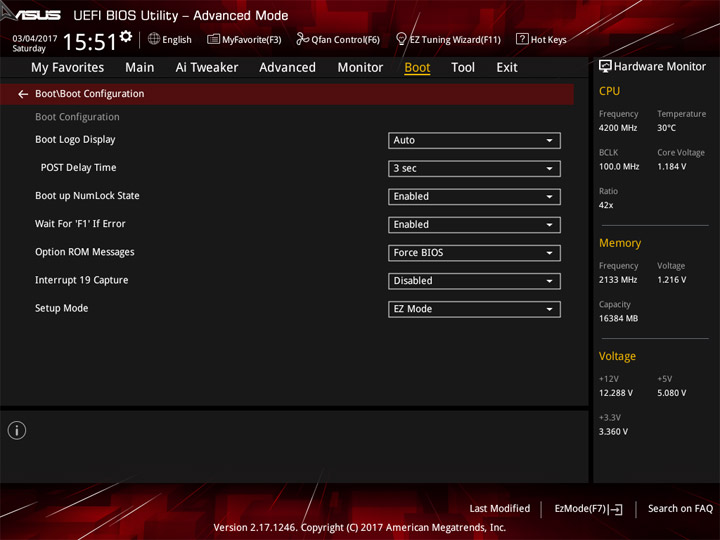
Task: Click the back arrow beside Boot\Boot Configuration
Action: (x=23, y=94)
